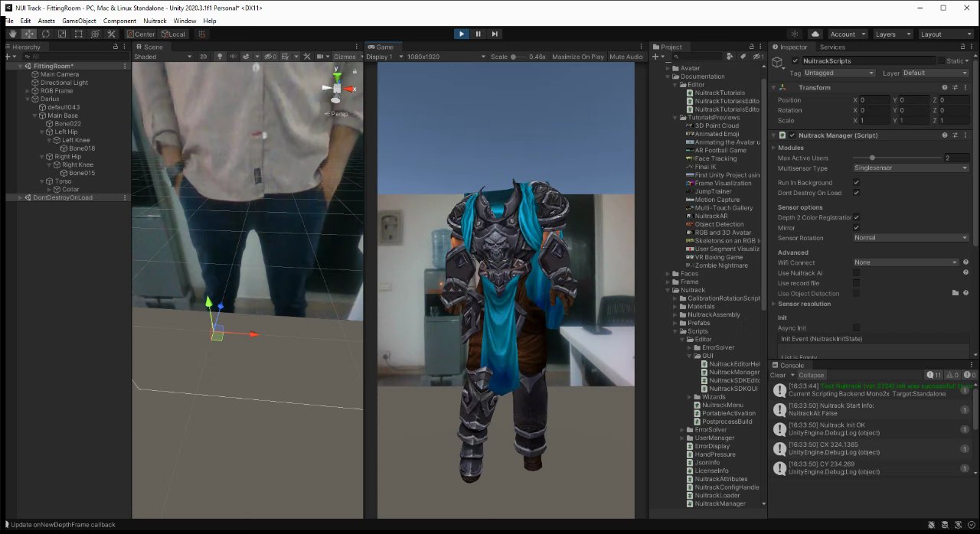Toggle console info message count filter
The height and width of the screenshot is (534, 980).
point(934,375)
